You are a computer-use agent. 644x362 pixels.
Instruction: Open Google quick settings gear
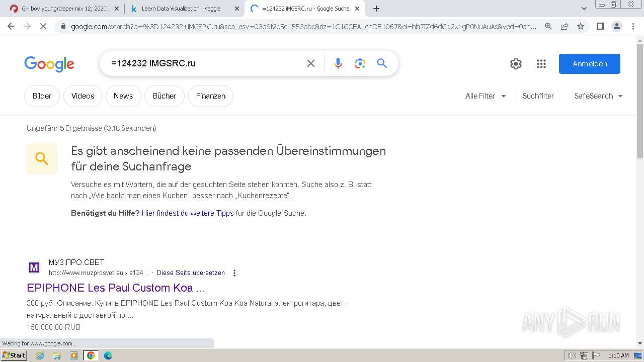coord(516,64)
